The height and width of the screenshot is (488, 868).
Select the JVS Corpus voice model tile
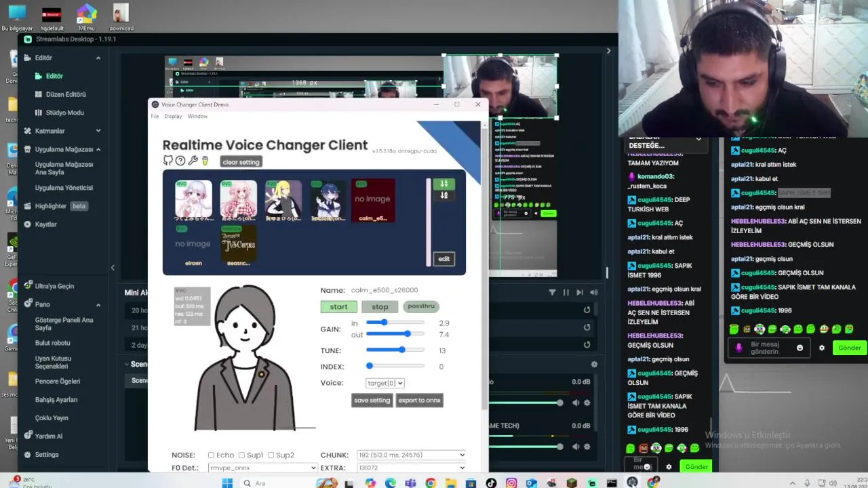pos(239,245)
